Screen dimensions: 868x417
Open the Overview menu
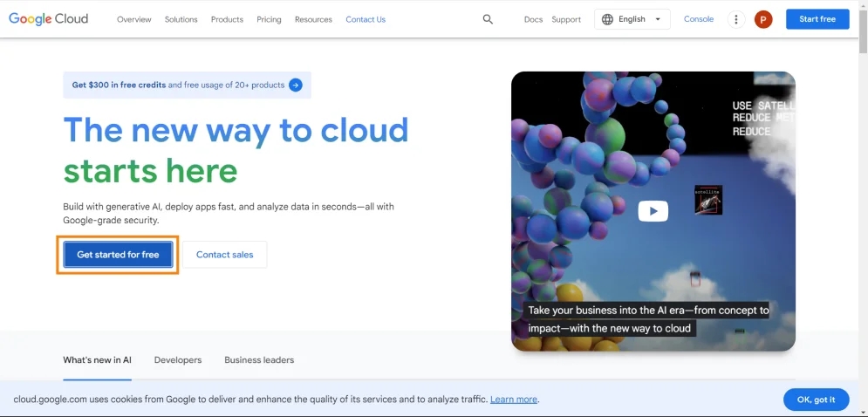(x=134, y=19)
